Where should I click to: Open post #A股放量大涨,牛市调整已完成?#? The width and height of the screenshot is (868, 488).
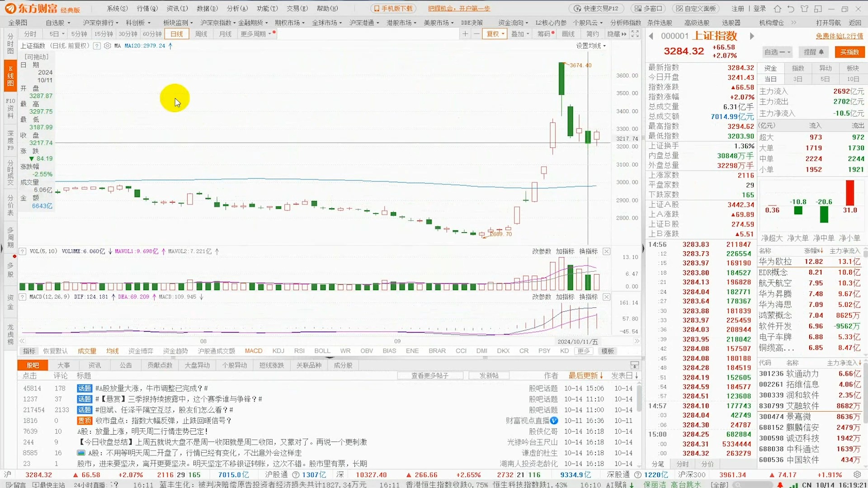[x=151, y=389]
